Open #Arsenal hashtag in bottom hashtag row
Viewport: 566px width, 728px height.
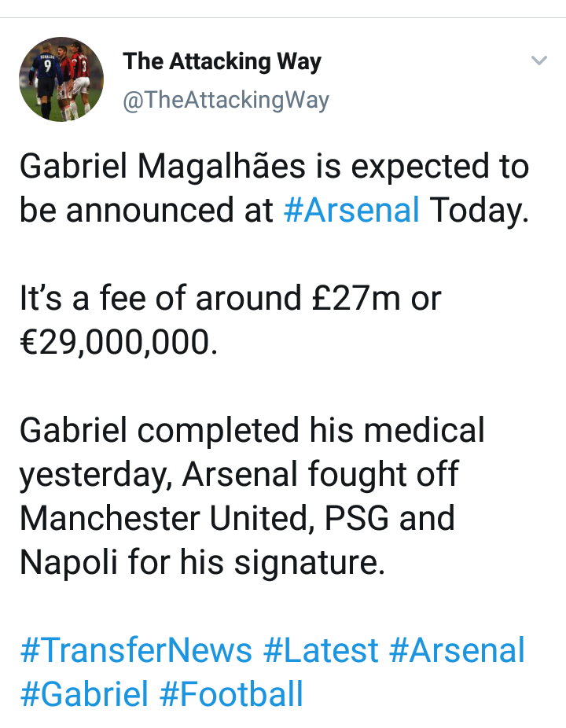pyautogui.click(x=457, y=651)
